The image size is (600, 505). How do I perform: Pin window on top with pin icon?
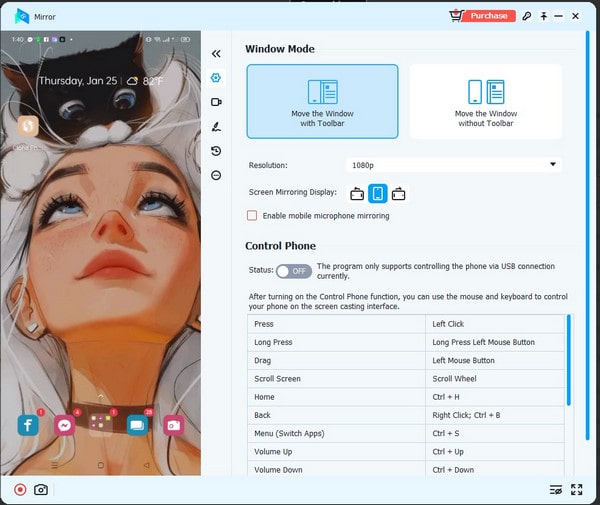(x=543, y=16)
